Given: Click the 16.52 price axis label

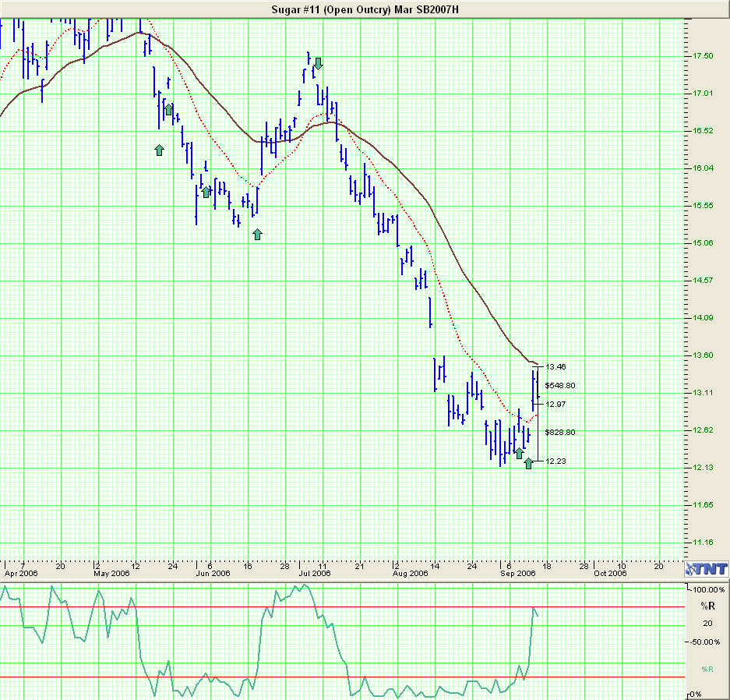Looking at the screenshot, I should tap(703, 131).
